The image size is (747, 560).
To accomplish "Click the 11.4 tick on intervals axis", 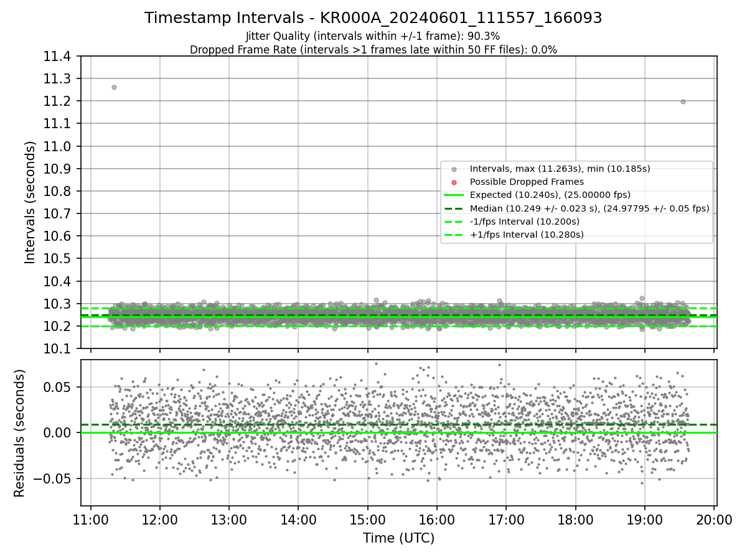I will [x=59, y=57].
